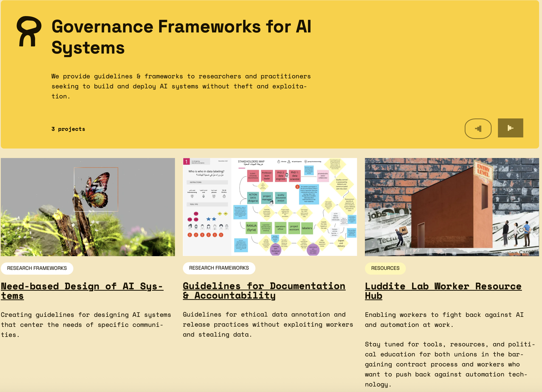Click the Entry Level sign in building image
542x392 pixels.
[x=483, y=170]
